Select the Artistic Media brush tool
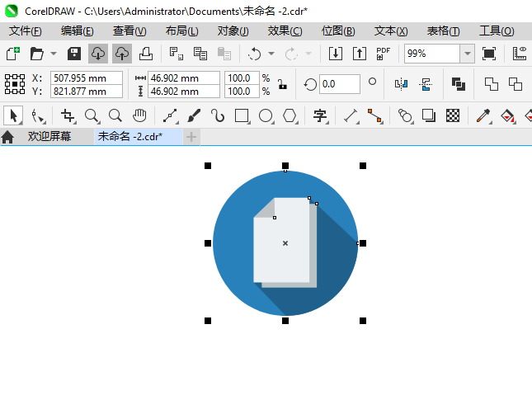Screen dimensions: 532x395 click(x=194, y=115)
